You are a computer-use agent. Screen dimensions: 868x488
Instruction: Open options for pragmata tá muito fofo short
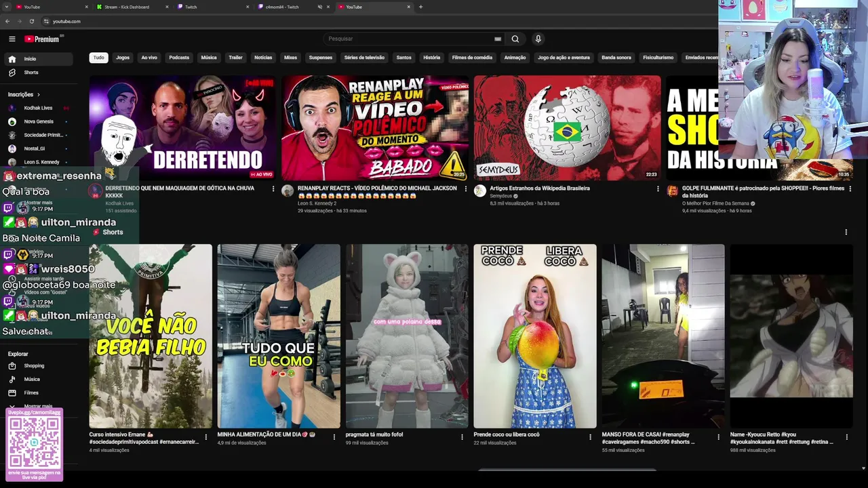(x=462, y=437)
